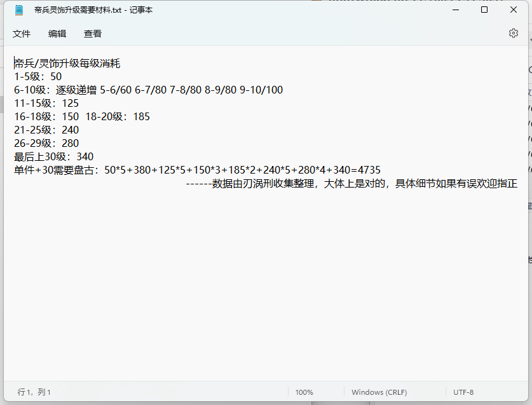This screenshot has width=532, height=405.
Task: Click the credit line 数据由刃涡刑收集整理
Action: pyautogui.click(x=351, y=184)
